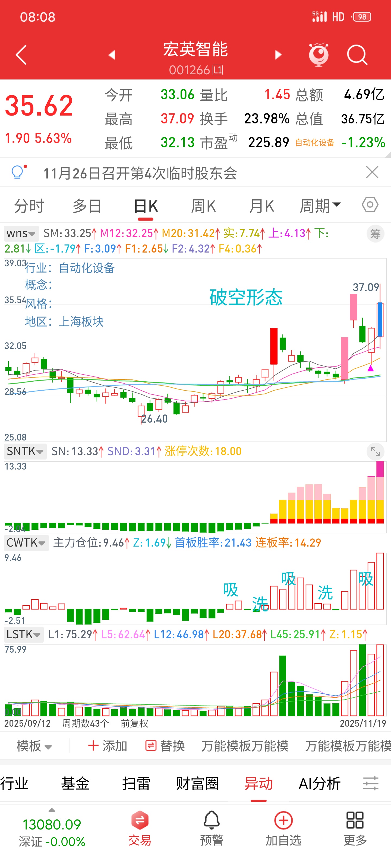The width and height of the screenshot is (391, 868).
Task: Tap the 自动化设备 sector link
Action: (314, 142)
